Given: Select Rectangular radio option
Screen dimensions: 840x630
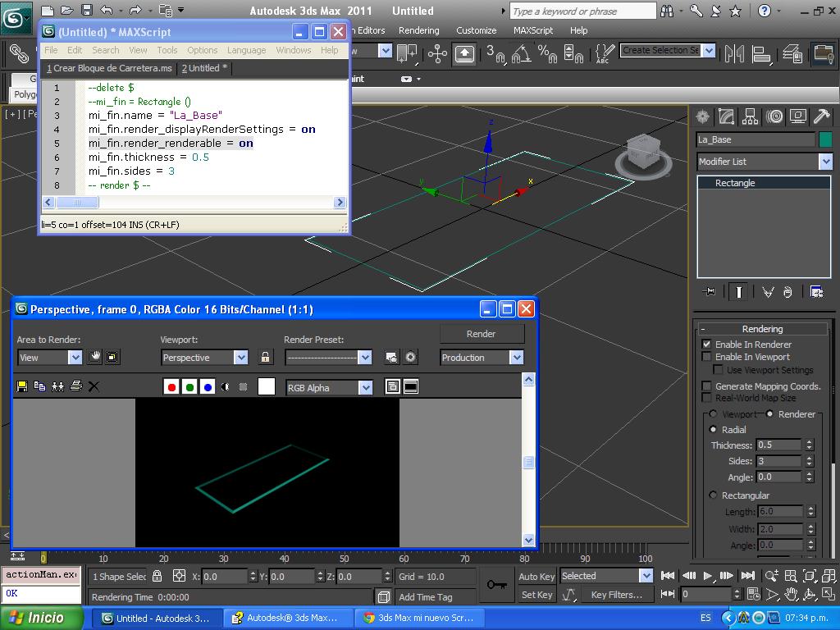Looking at the screenshot, I should [713, 495].
